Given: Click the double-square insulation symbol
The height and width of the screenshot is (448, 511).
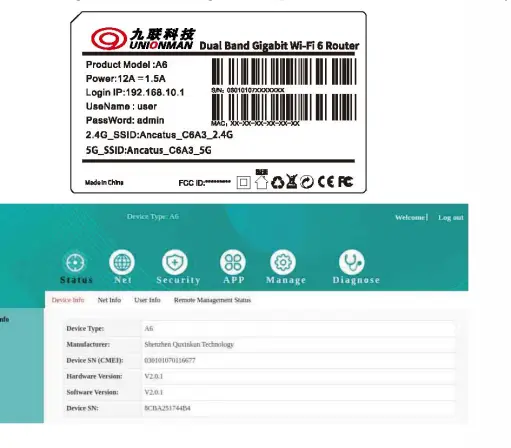Looking at the screenshot, I should click(x=244, y=182).
